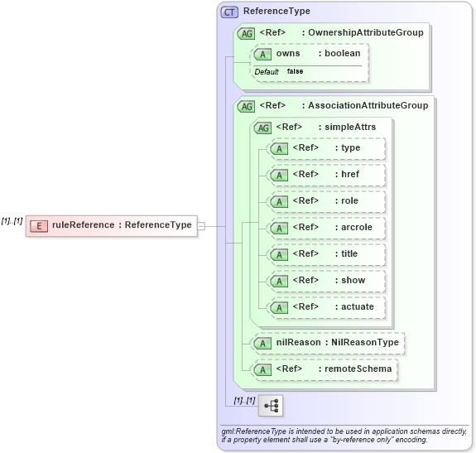Select the AssociationAttributeGroup reference label
Screen dimensions: 476x453
click(x=344, y=105)
